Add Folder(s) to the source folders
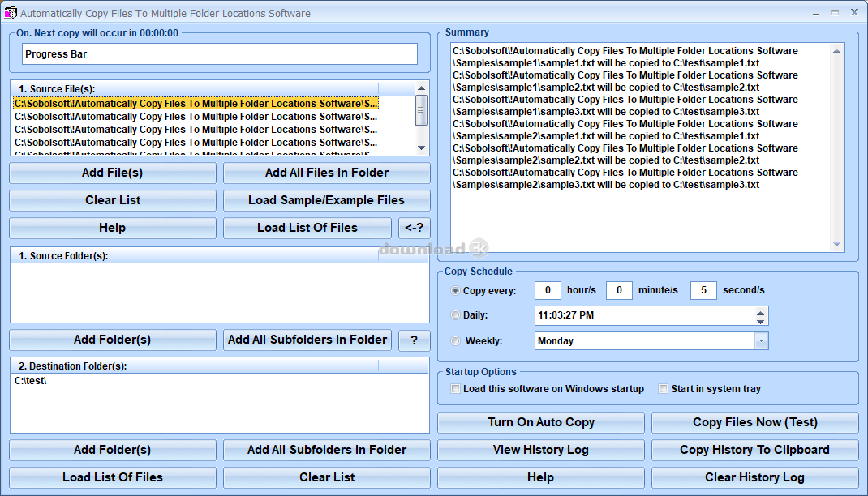The width and height of the screenshot is (868, 496). pos(113,340)
